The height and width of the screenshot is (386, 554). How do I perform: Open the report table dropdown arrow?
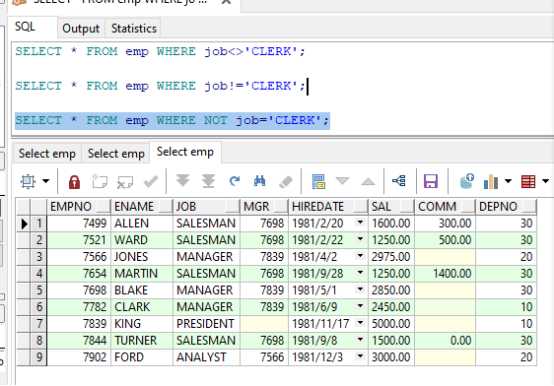546,182
